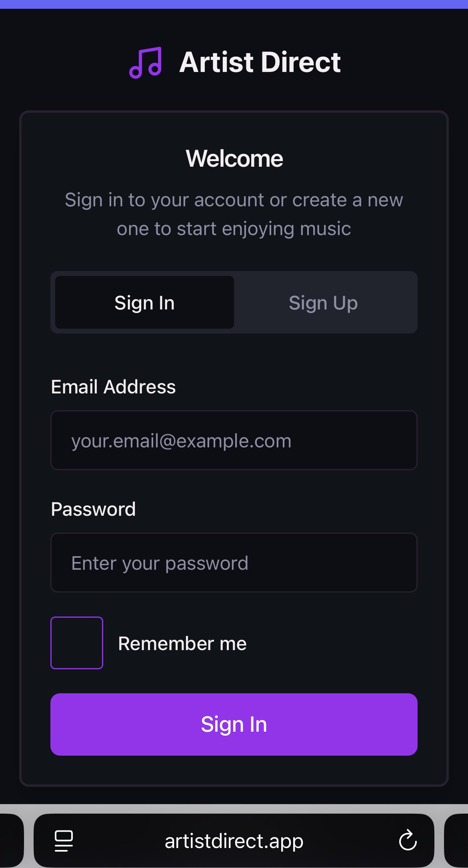Tap the artistdirect.app URL text
468x868 pixels.
(234, 841)
